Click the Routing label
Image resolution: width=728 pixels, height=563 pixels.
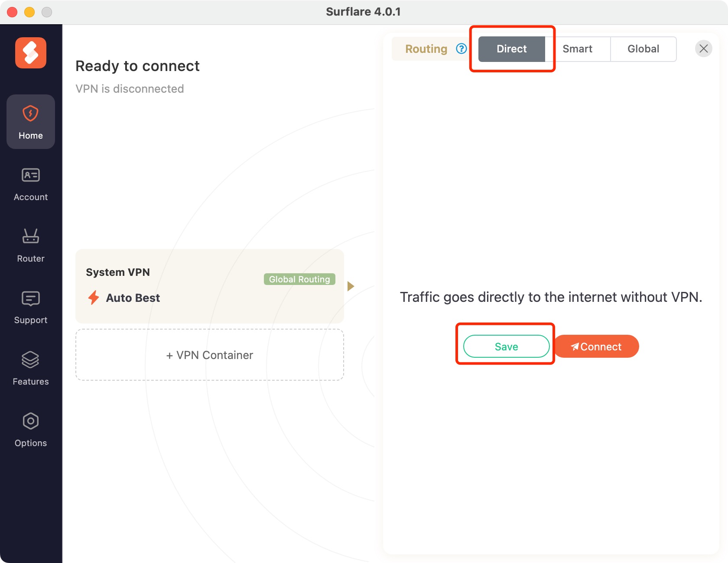[x=426, y=49]
